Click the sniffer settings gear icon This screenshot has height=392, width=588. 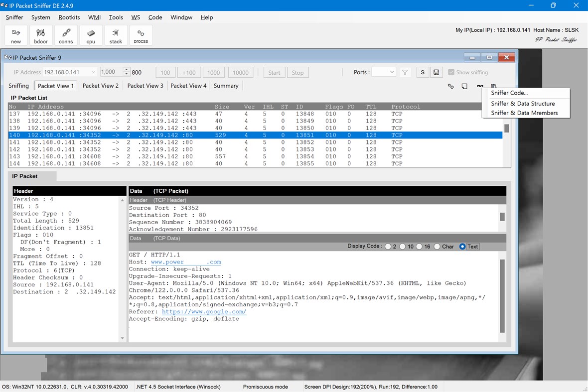click(450, 86)
